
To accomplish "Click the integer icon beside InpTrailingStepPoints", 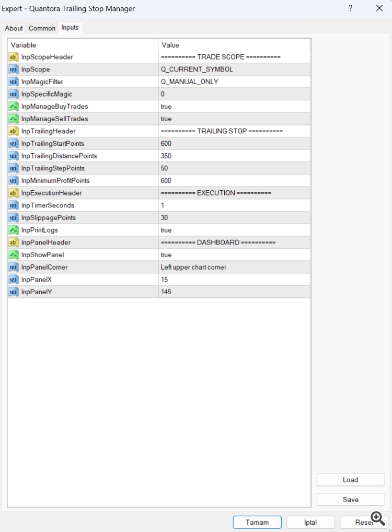I will 13,168.
